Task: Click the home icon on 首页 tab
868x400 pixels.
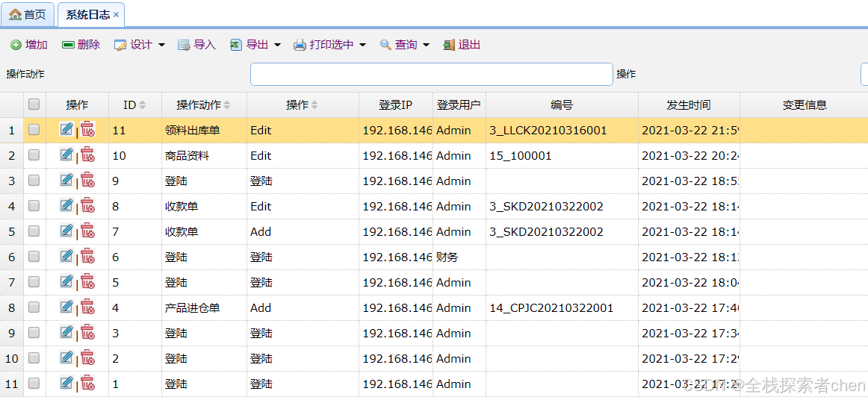Action: click(15, 15)
